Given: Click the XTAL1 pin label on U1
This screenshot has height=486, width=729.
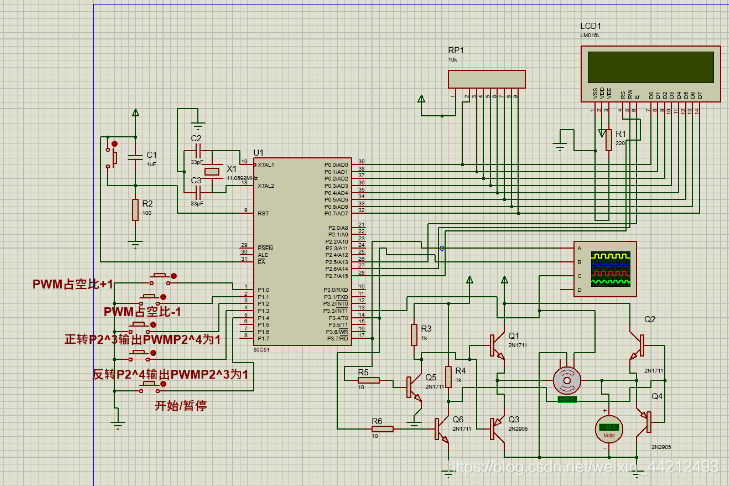Looking at the screenshot, I should [266, 165].
